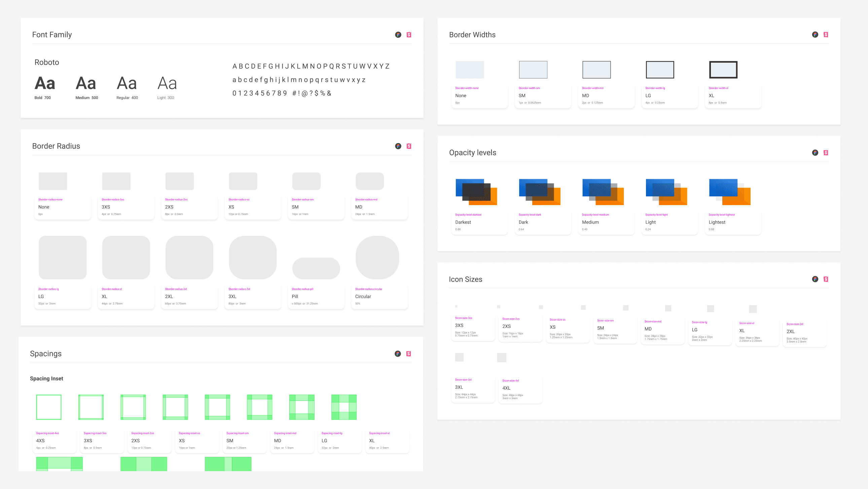Select the $border-width-xl preview box

(x=723, y=69)
